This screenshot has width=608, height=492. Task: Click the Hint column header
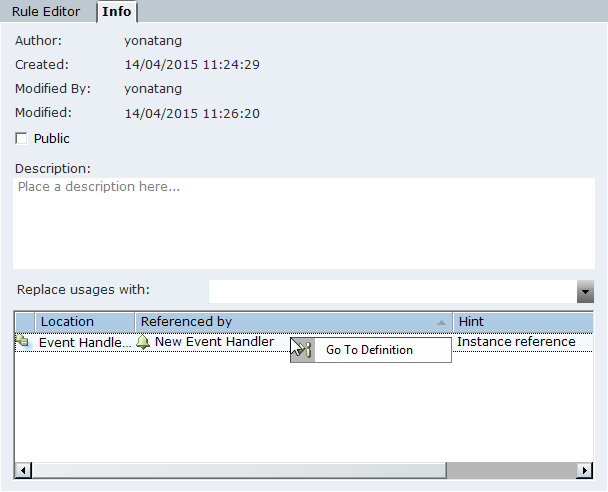(x=520, y=322)
